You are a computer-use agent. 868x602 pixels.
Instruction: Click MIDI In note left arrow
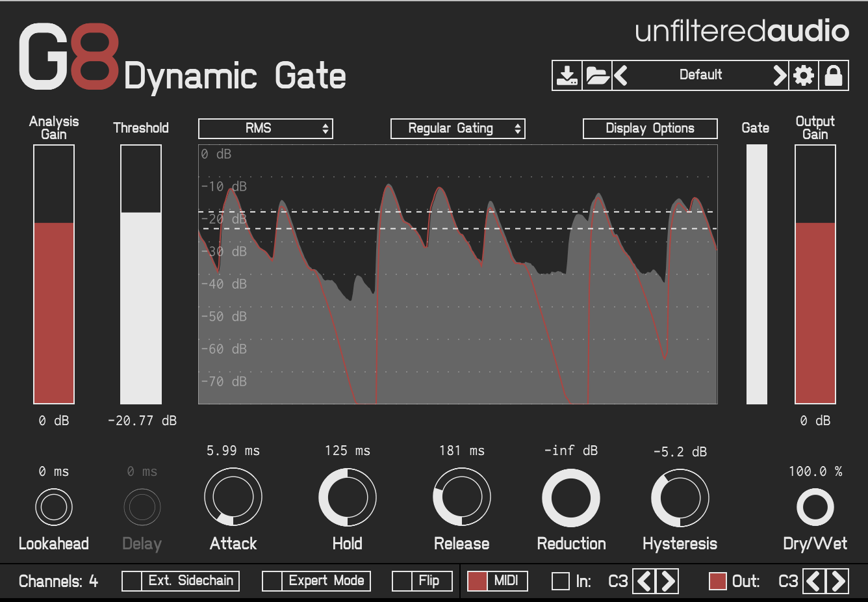[x=645, y=581]
